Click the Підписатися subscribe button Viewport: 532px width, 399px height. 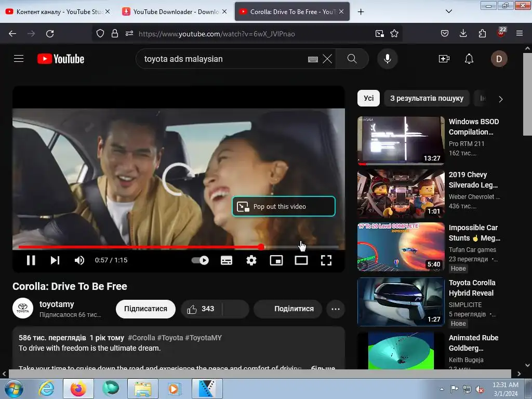pos(145,309)
